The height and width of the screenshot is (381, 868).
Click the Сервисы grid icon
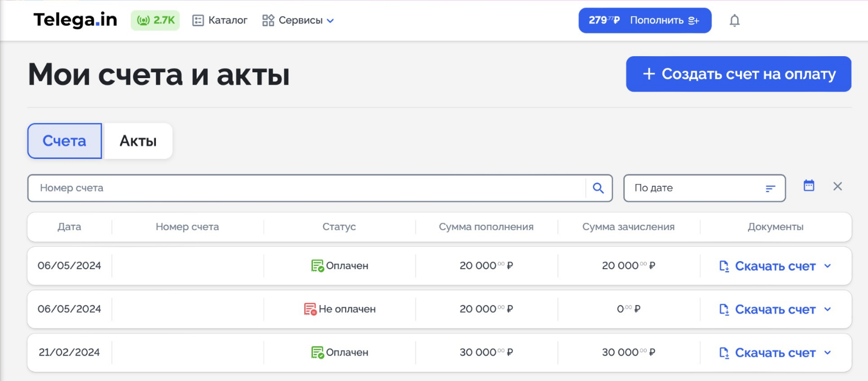click(268, 20)
